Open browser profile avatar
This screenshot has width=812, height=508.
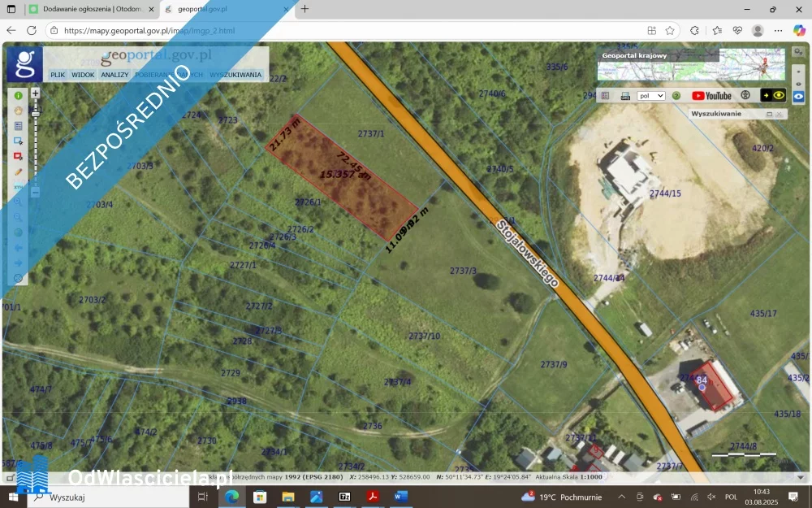758,31
